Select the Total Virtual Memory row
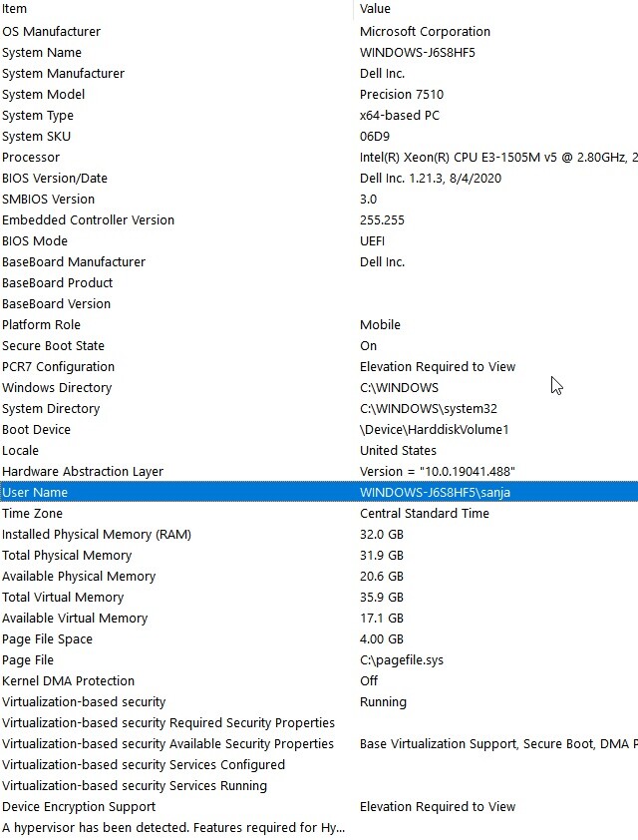Image resolution: width=638 pixels, height=840 pixels. pyautogui.click(x=319, y=597)
